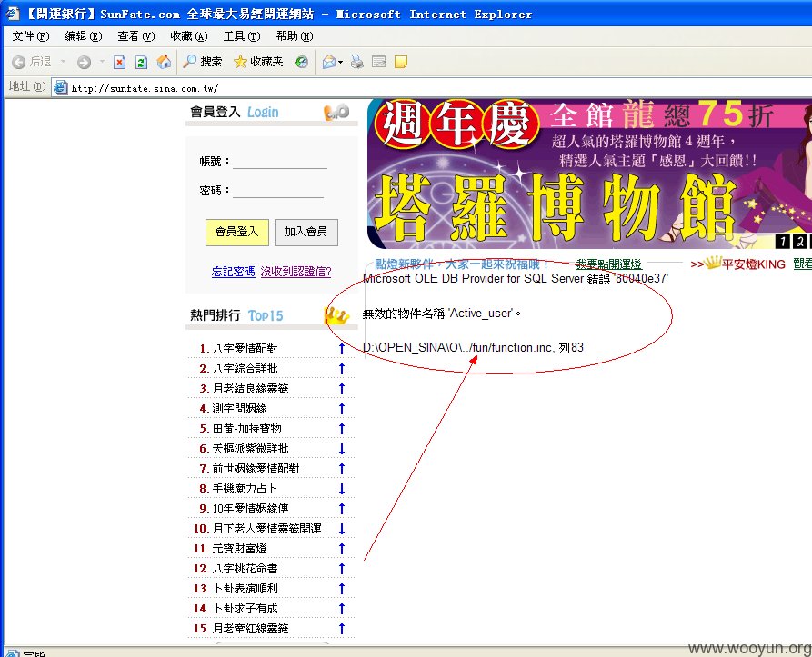Click the Back arrow icon in toolbar
812x657 pixels.
coord(19,62)
